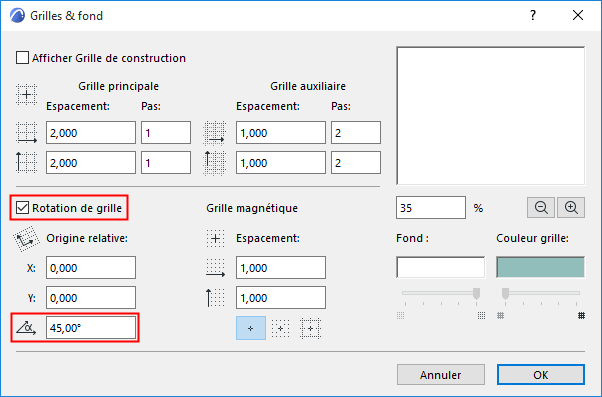Click rotation angle field showing 45,00°
Viewport: 602px width, 397px height.
(x=91, y=328)
